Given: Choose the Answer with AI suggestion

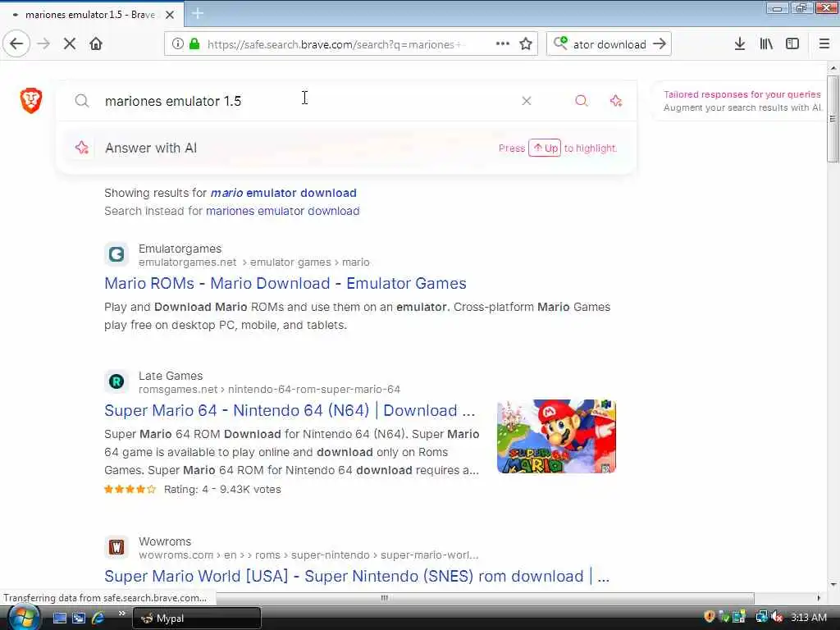Looking at the screenshot, I should 347,148.
